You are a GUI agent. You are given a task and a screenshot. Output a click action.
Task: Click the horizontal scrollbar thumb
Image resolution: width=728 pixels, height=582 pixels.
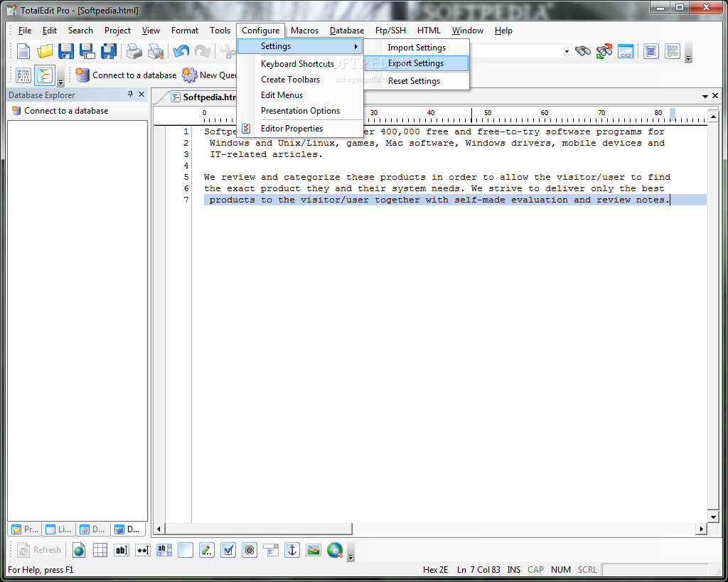pyautogui.click(x=259, y=529)
